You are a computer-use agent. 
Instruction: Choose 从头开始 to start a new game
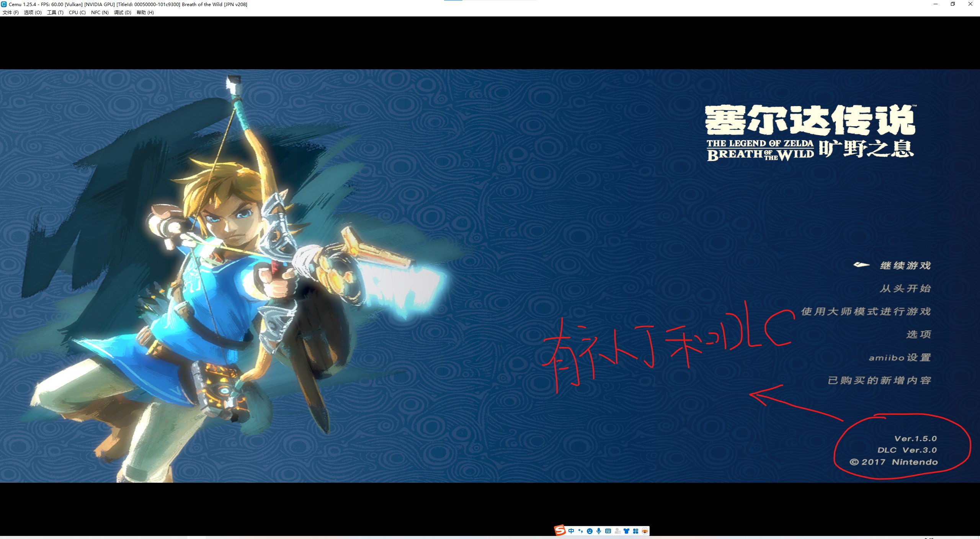pos(905,288)
